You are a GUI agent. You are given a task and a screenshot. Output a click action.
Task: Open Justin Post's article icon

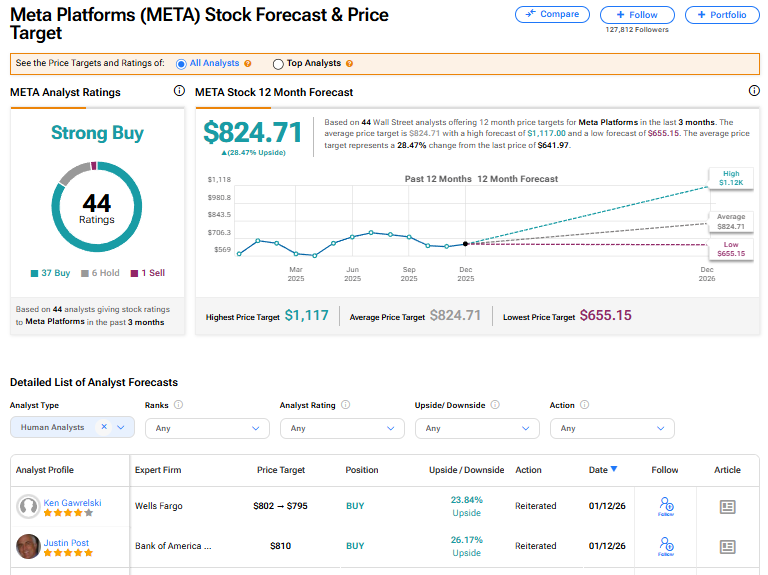point(728,546)
